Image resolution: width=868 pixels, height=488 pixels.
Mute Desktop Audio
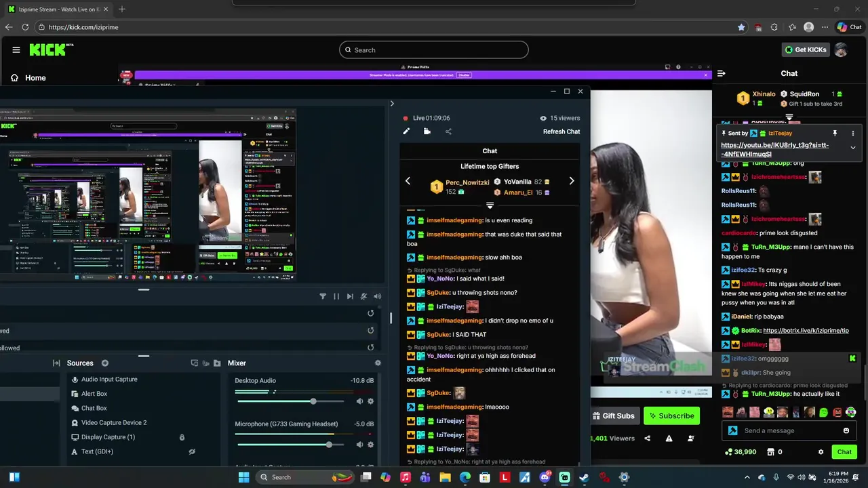click(x=360, y=401)
